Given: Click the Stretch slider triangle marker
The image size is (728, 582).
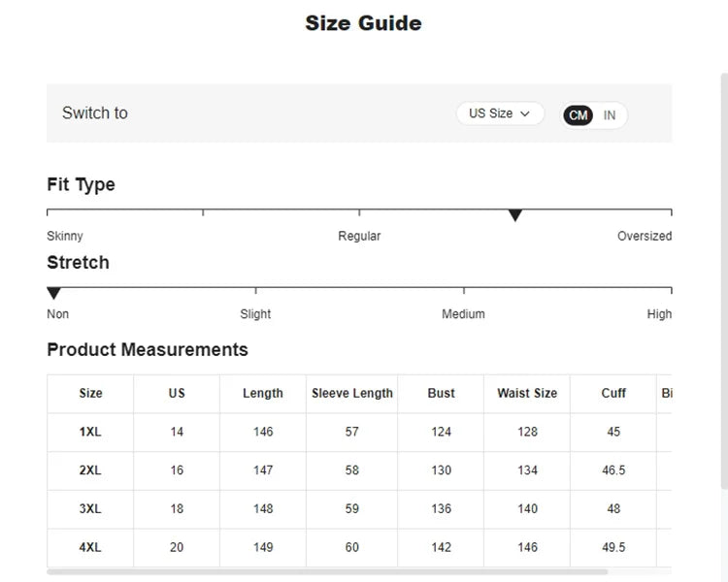Looking at the screenshot, I should point(54,293).
